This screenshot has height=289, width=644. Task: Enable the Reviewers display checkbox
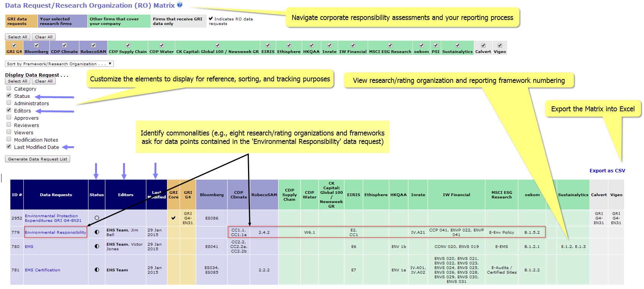pyautogui.click(x=9, y=125)
